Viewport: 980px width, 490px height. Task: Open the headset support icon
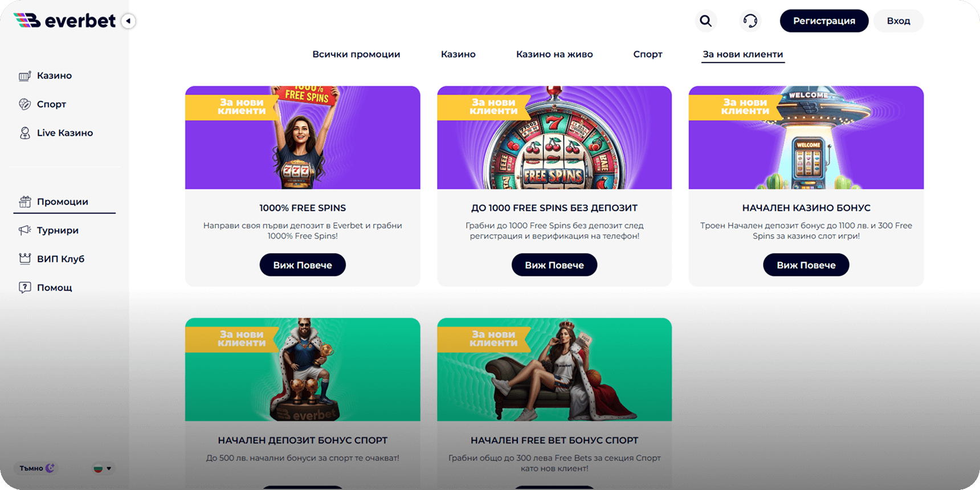pos(750,21)
